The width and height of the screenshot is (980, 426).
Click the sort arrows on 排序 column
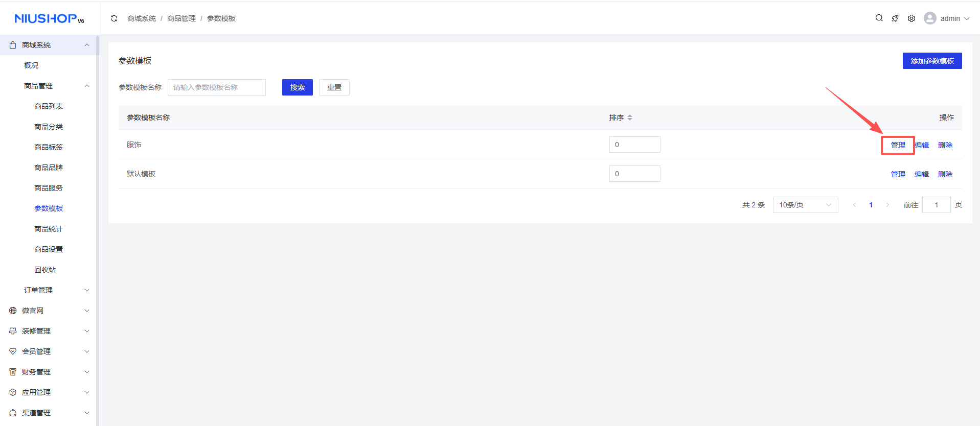tap(630, 117)
